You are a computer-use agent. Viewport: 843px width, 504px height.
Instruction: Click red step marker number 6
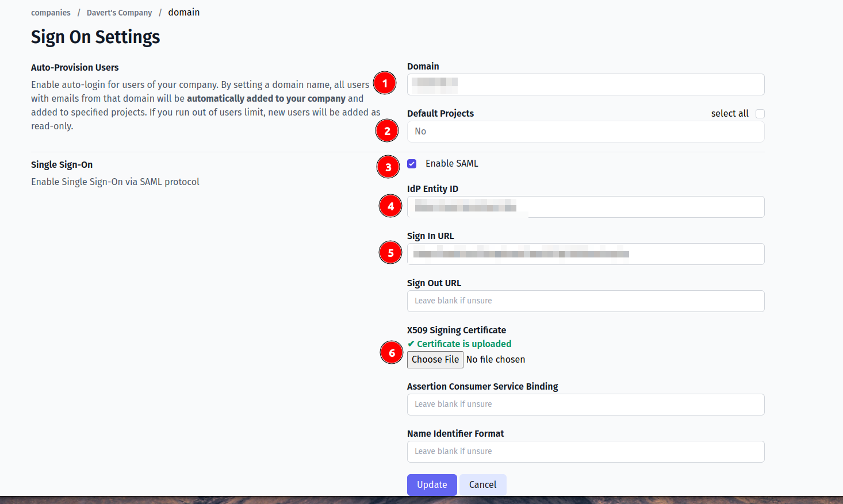392,352
